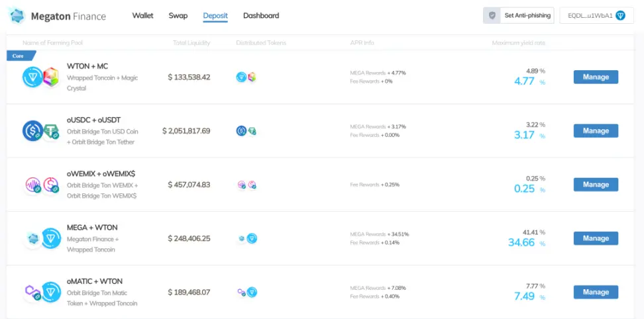The image size is (644, 319).
Task: Click distributed oMATIC icon in oMATIC + WTON row
Action: tap(242, 293)
